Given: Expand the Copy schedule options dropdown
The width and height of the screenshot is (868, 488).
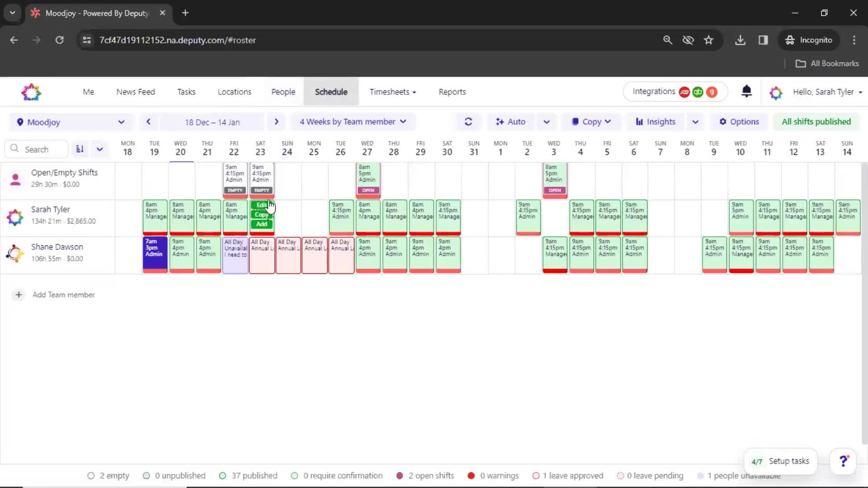Looking at the screenshot, I should click(x=608, y=122).
